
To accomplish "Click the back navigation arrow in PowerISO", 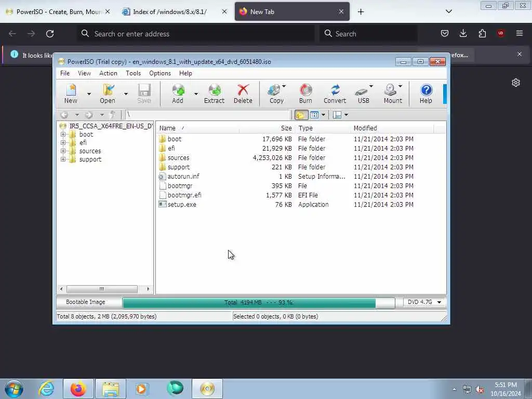I will pos(64,115).
